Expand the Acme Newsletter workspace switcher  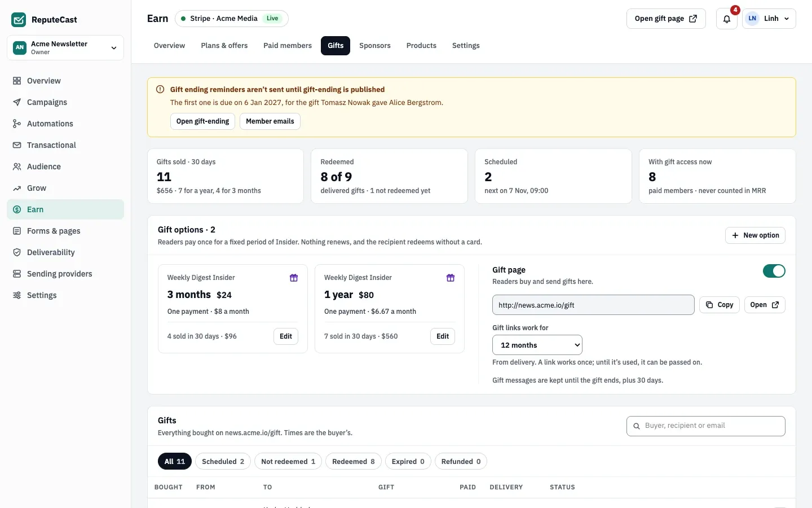coord(65,47)
